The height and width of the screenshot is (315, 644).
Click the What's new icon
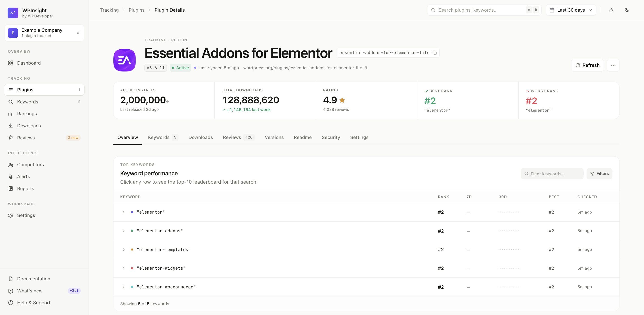click(11, 291)
